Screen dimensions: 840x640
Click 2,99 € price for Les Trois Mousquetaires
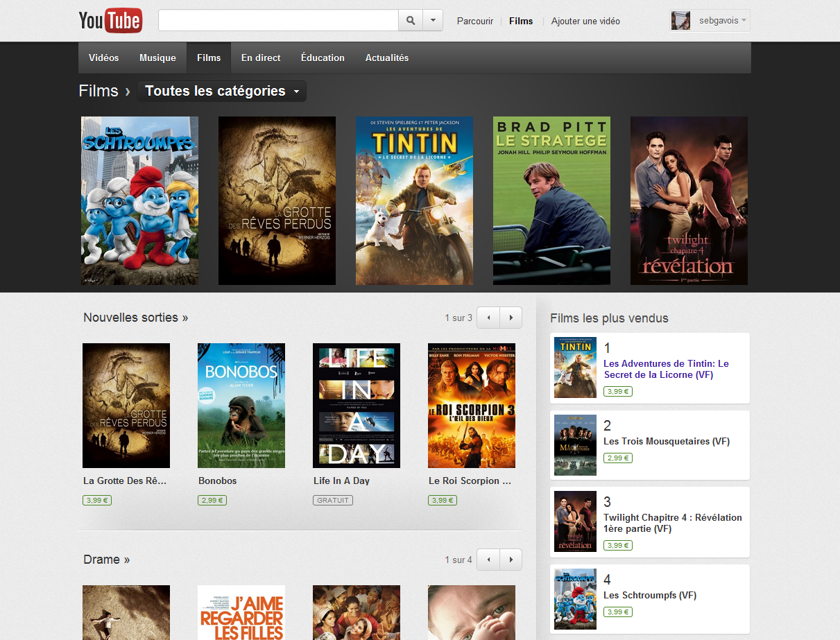(617, 458)
